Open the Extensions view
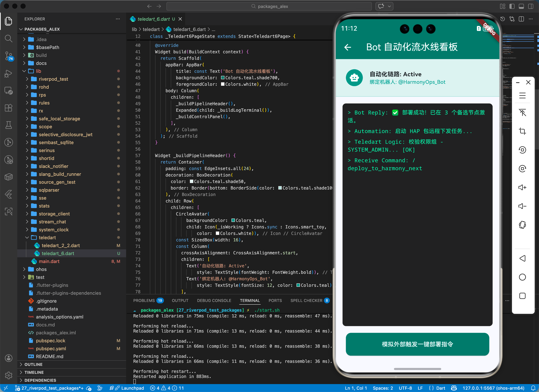This screenshot has width=539, height=392. click(8, 108)
